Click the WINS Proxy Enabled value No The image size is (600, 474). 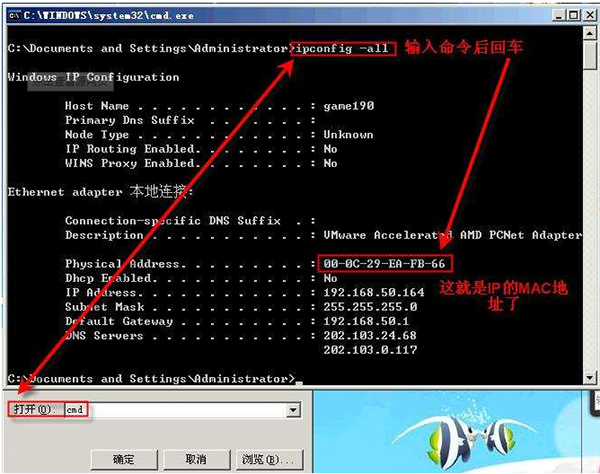tap(330, 163)
